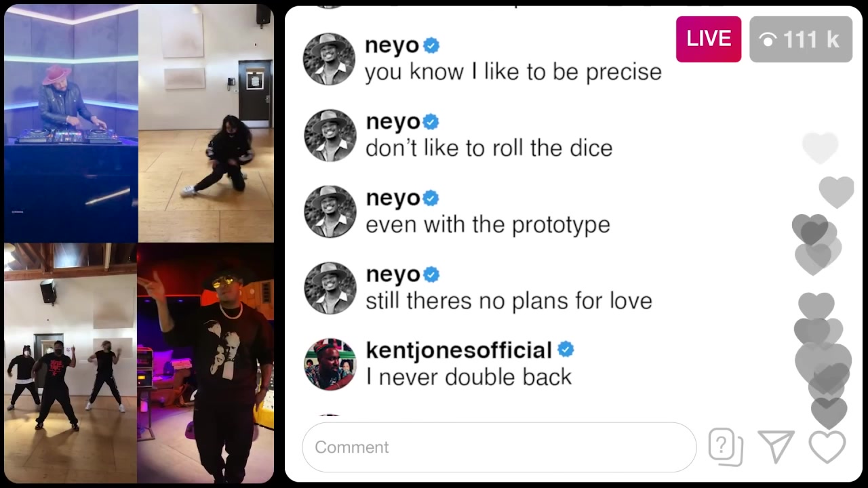
Task: Open neyo avatar on 'be precise' comment
Action: [329, 59]
